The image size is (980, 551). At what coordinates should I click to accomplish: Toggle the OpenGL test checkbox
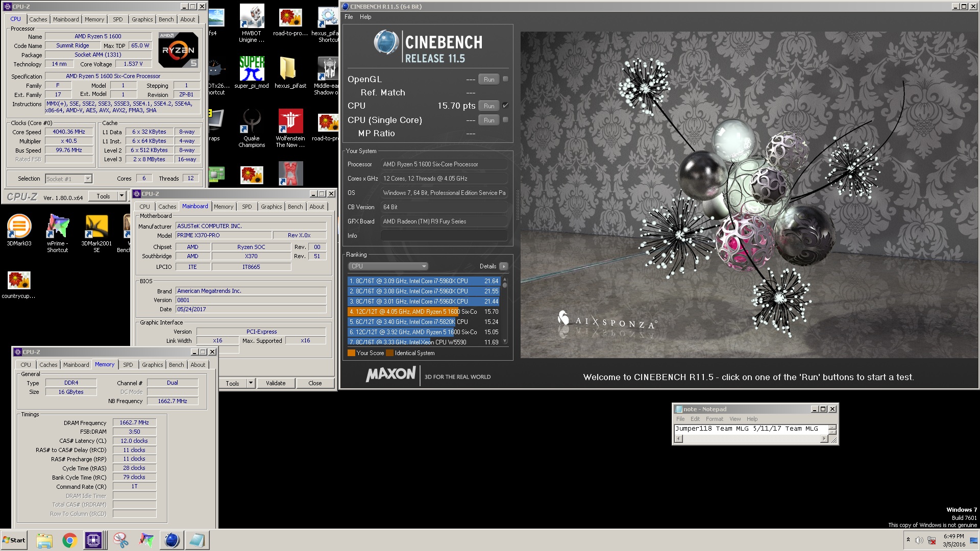pos(505,79)
